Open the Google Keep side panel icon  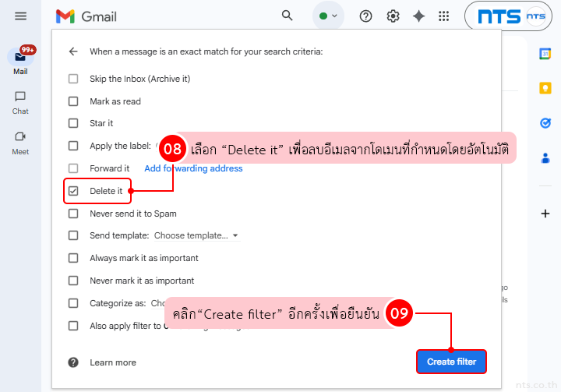coord(545,88)
